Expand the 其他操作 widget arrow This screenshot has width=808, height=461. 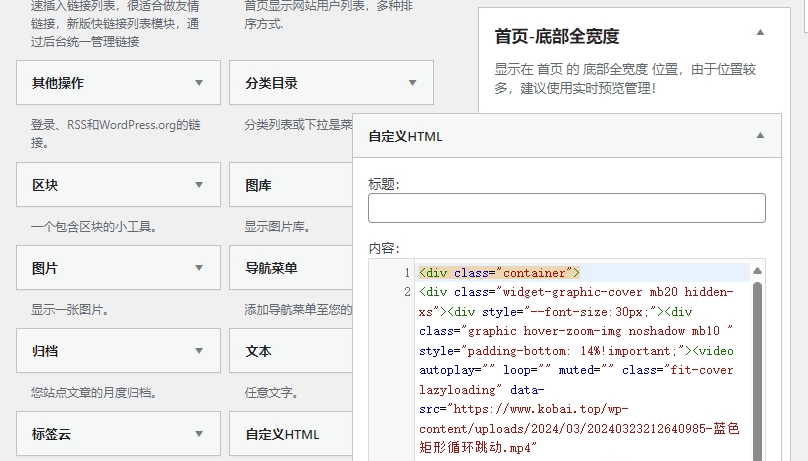199,83
